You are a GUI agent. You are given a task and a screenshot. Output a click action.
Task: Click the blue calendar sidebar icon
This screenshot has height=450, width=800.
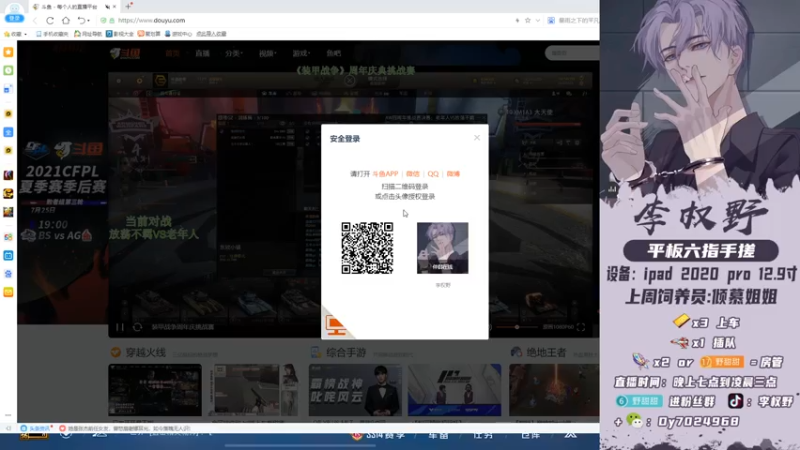[x=8, y=255]
